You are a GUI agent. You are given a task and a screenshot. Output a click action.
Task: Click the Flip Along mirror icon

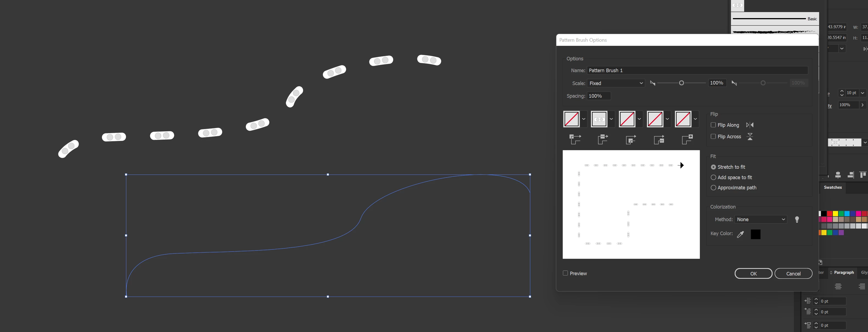pos(750,125)
